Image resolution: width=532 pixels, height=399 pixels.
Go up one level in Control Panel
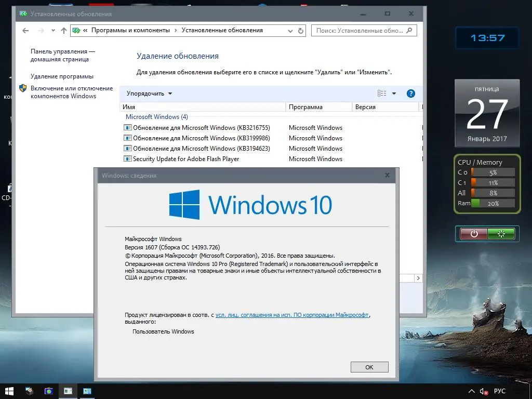click(x=63, y=31)
